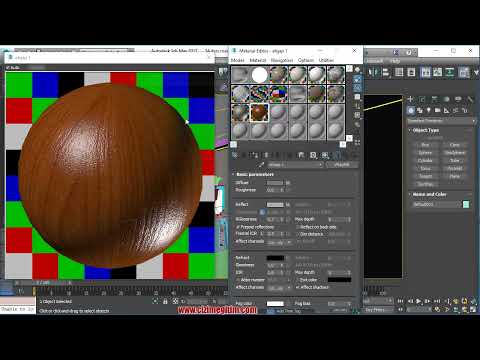Create a Sphere primitive button

pyautogui.click(x=425, y=153)
